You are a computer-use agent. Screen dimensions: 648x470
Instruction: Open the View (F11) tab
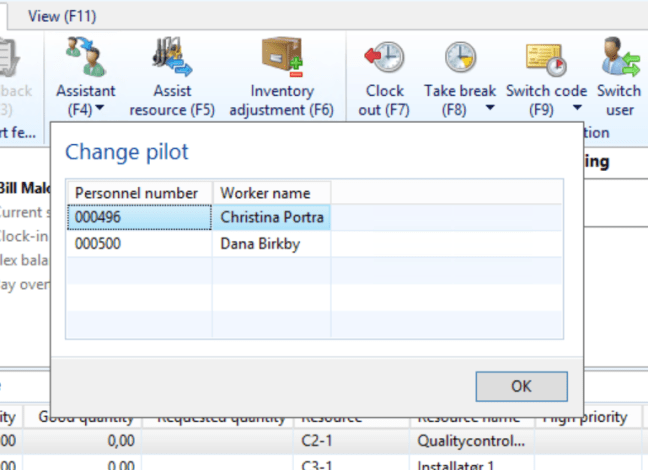pos(62,16)
